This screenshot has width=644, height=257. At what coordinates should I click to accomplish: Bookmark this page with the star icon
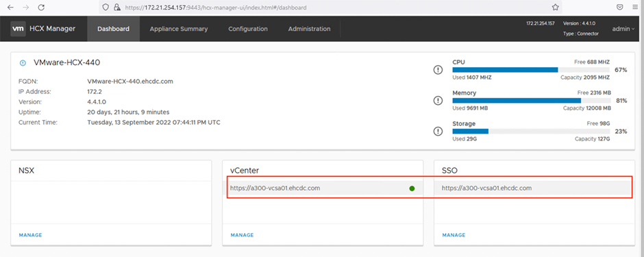pos(556,8)
